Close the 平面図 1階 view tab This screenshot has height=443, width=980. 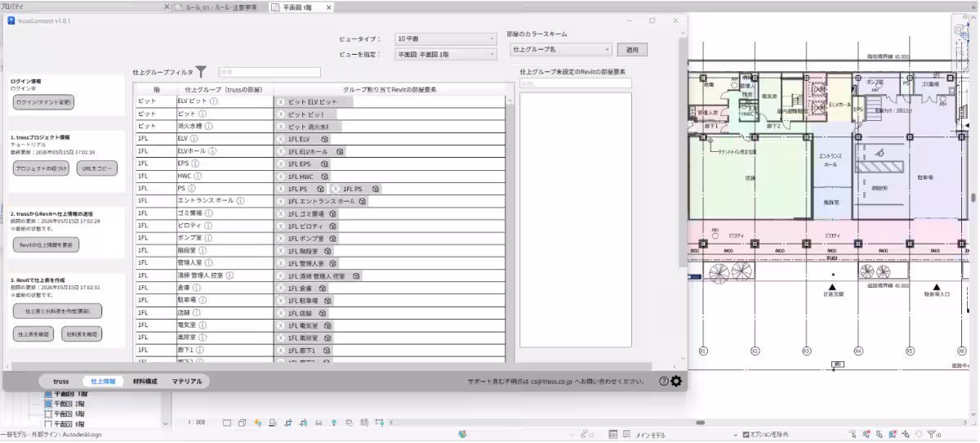(328, 7)
